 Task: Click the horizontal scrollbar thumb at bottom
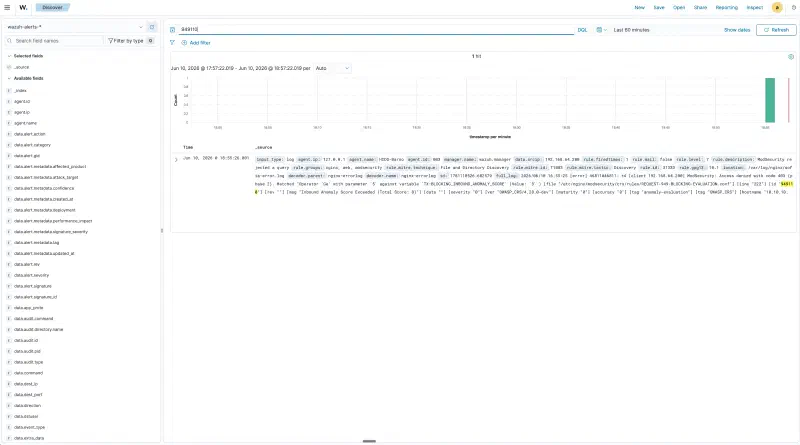click(x=369, y=441)
